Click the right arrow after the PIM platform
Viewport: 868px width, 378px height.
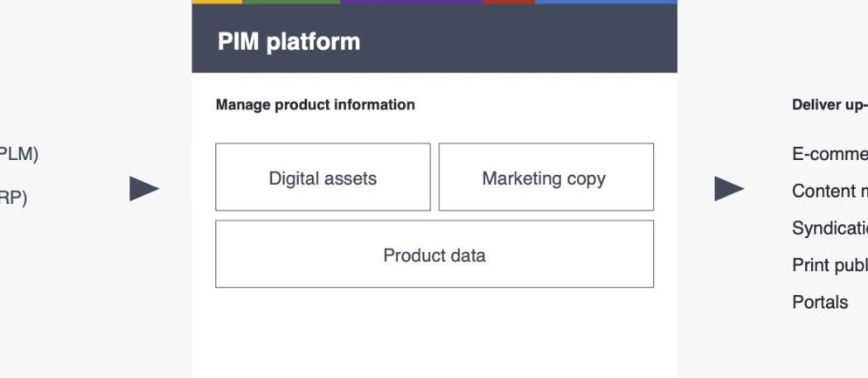coord(729,189)
